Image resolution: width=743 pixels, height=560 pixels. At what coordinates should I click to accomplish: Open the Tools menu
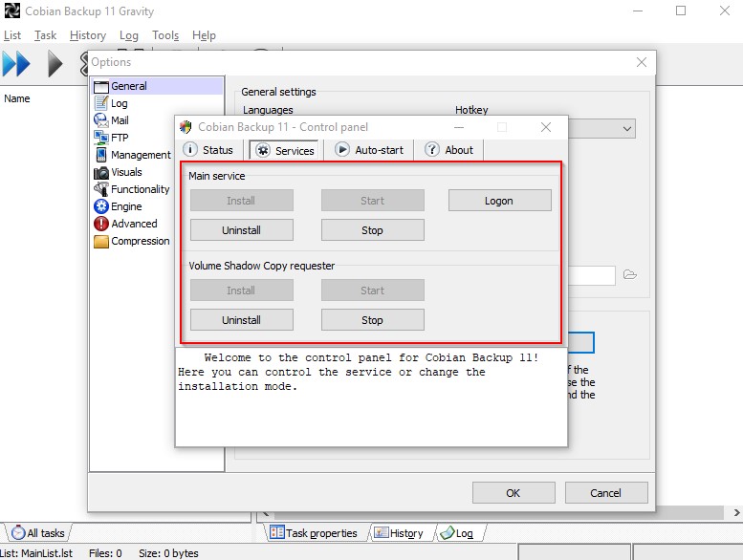tap(165, 35)
